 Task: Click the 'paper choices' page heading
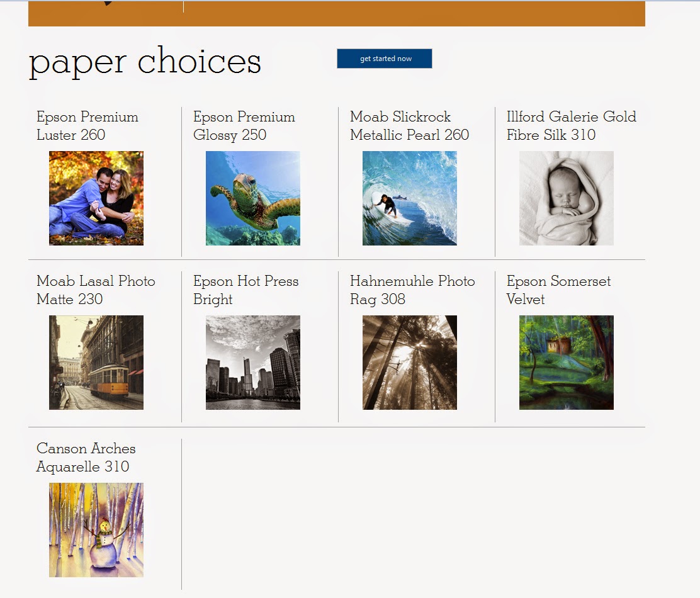[x=145, y=62]
